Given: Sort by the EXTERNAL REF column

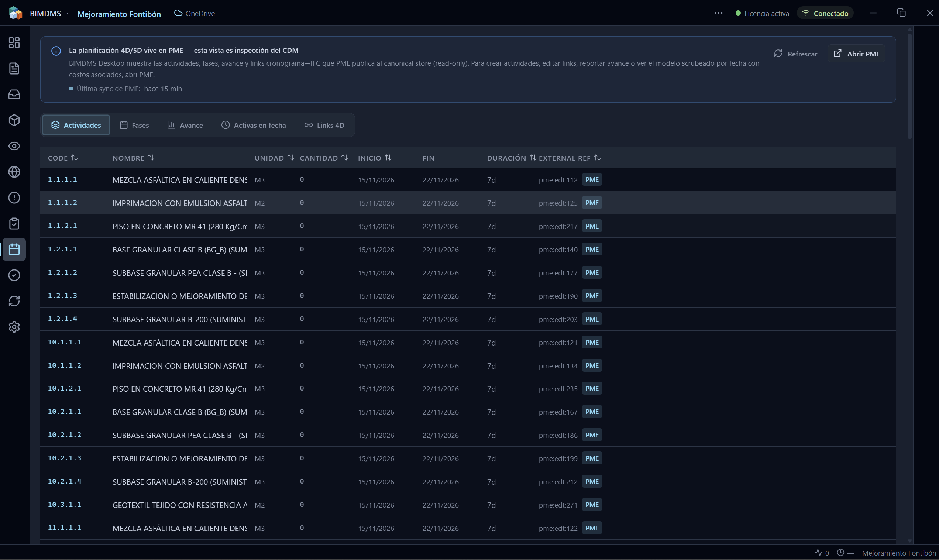Looking at the screenshot, I should pyautogui.click(x=570, y=158).
